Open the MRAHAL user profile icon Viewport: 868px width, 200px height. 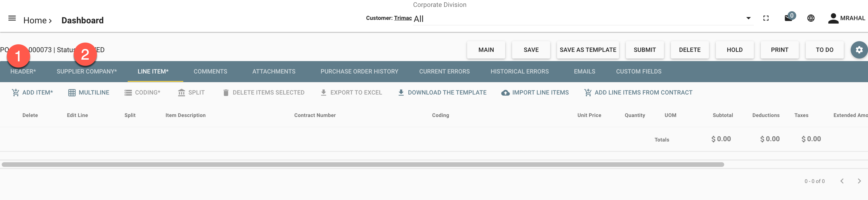[x=833, y=18]
